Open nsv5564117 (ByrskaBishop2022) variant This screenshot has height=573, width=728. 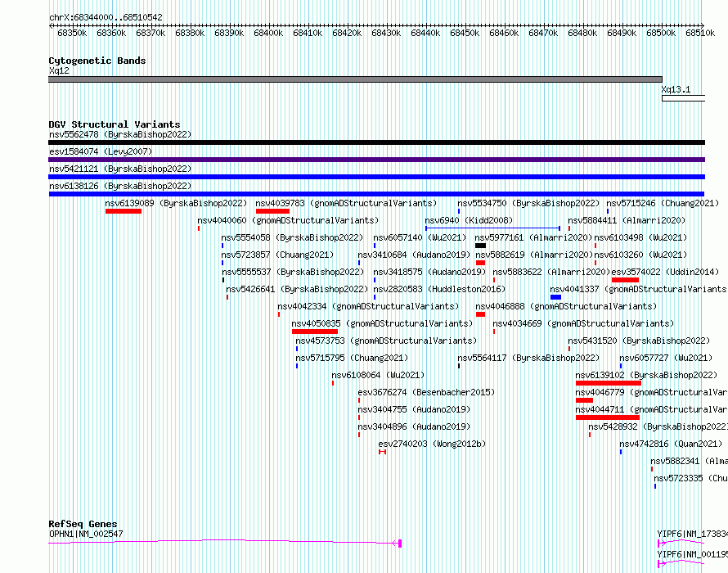528,359
